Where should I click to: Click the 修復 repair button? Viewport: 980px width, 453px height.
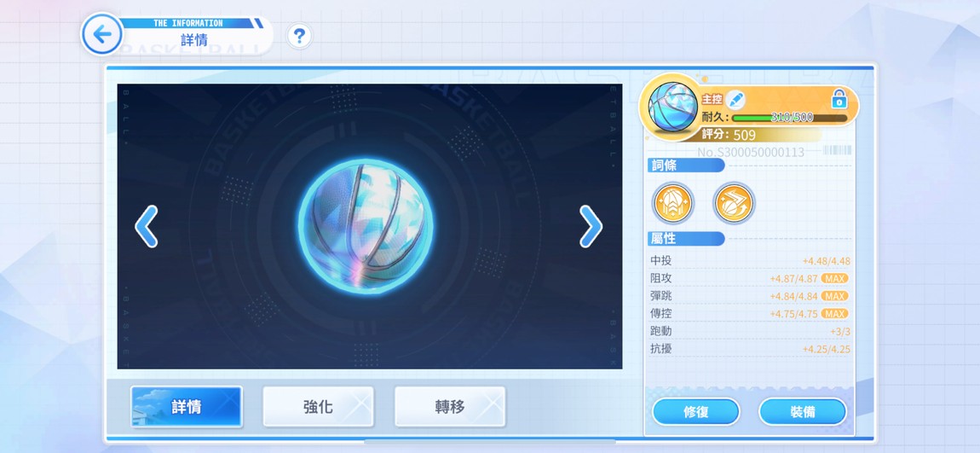(695, 412)
